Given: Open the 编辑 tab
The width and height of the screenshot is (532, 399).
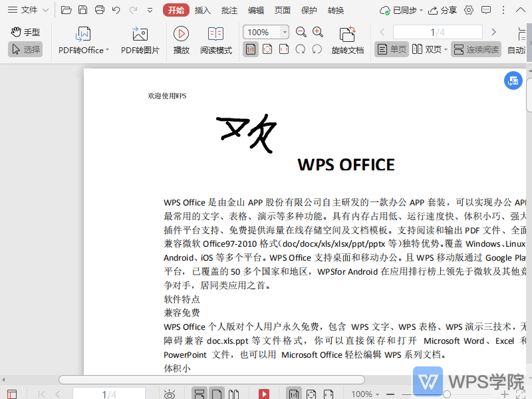Looking at the screenshot, I should point(256,11).
